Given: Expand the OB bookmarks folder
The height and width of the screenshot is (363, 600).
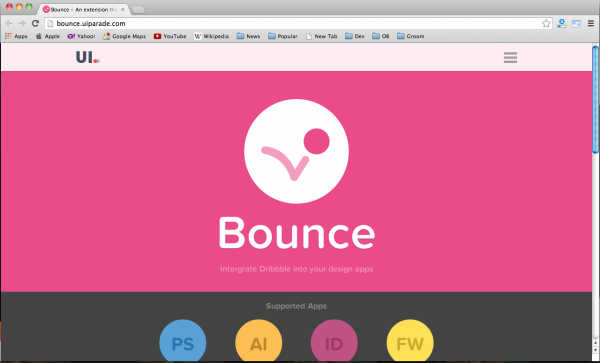Looking at the screenshot, I should click(x=381, y=36).
